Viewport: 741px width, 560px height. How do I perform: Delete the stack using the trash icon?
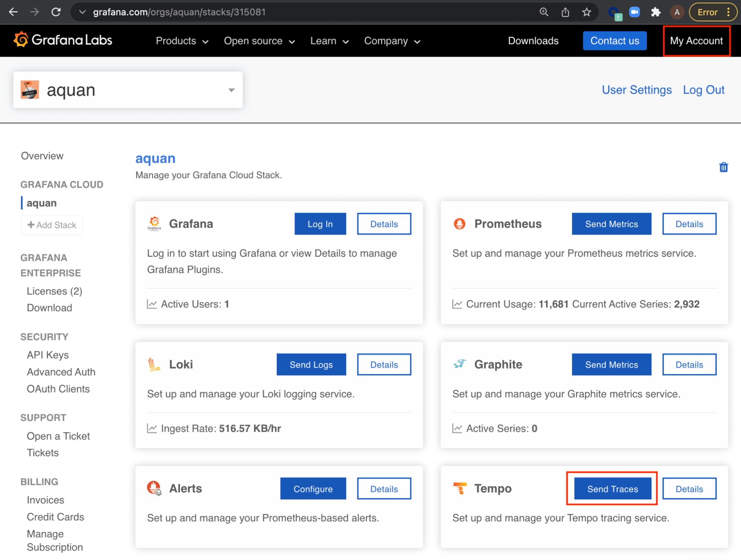(x=723, y=167)
